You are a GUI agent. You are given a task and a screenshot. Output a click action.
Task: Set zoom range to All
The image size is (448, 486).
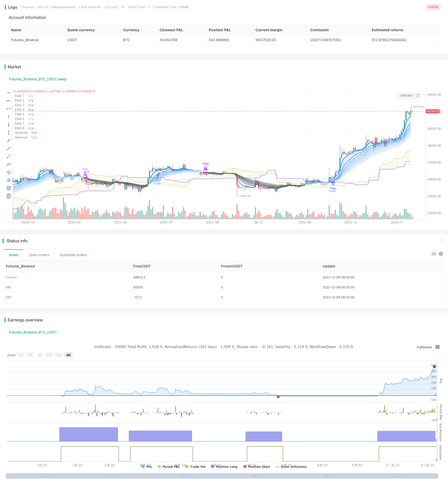click(68, 355)
